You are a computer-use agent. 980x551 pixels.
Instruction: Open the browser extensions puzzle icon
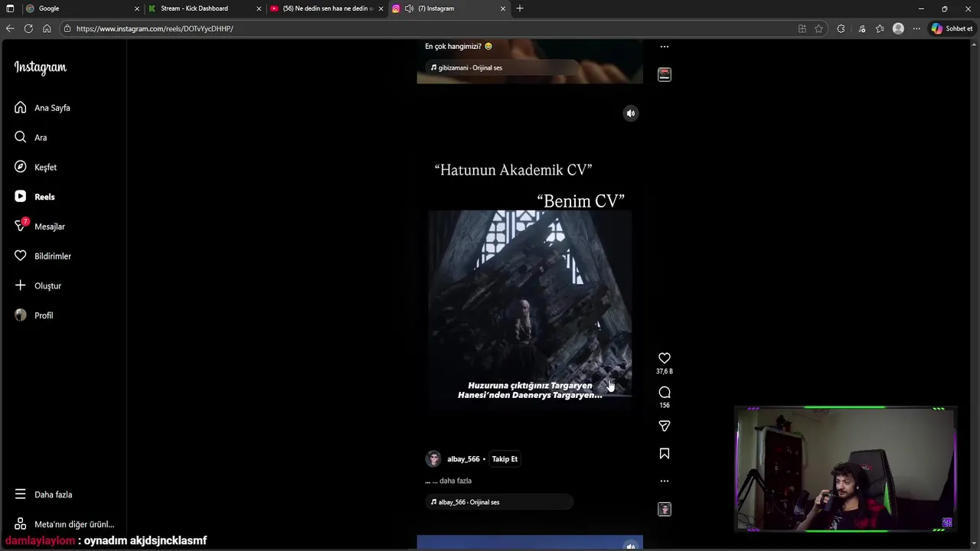coord(841,28)
